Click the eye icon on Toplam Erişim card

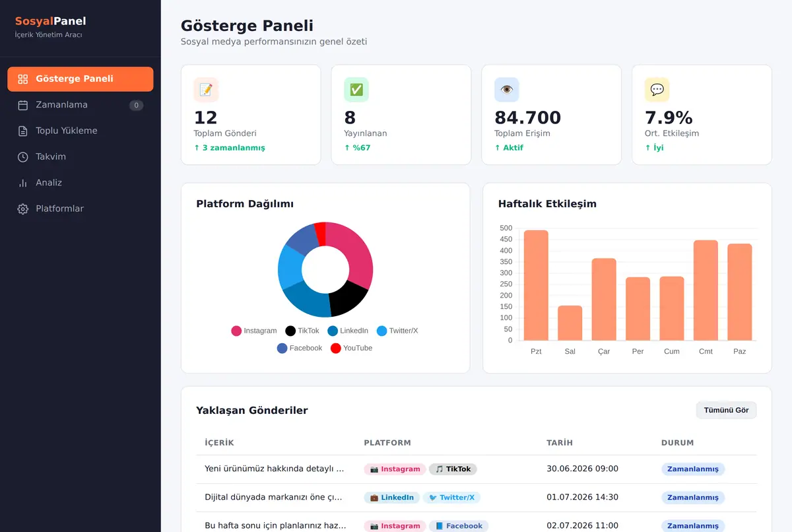tap(507, 90)
